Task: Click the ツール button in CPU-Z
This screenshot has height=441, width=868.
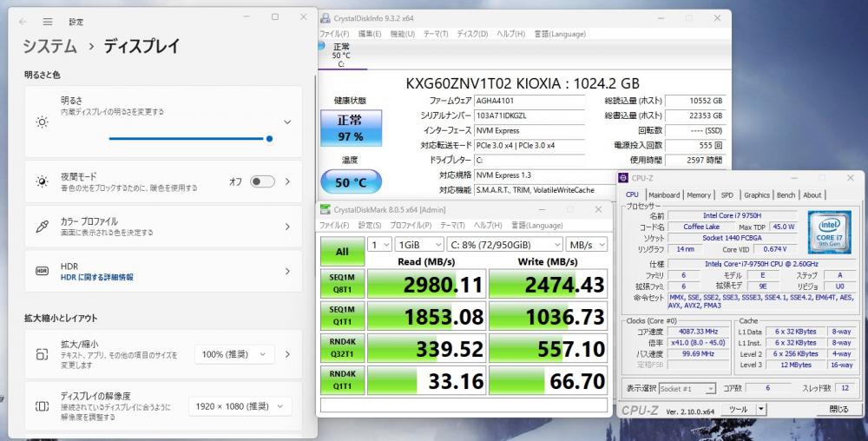Action: (738, 410)
